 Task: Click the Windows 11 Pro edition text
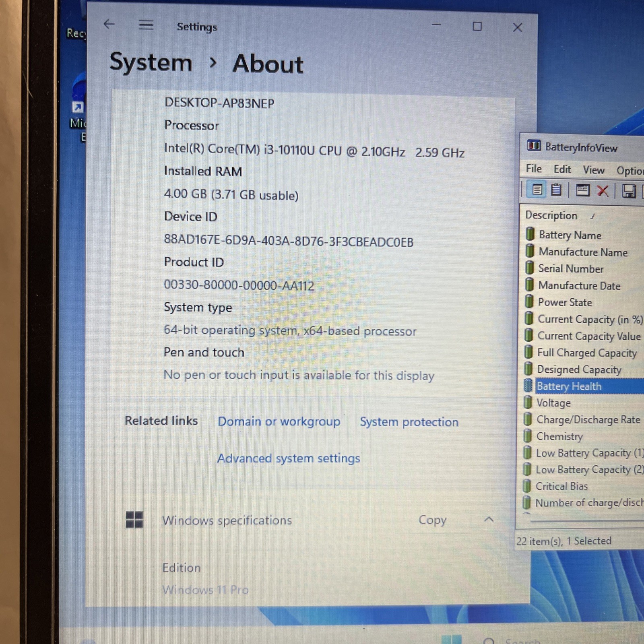(x=205, y=590)
